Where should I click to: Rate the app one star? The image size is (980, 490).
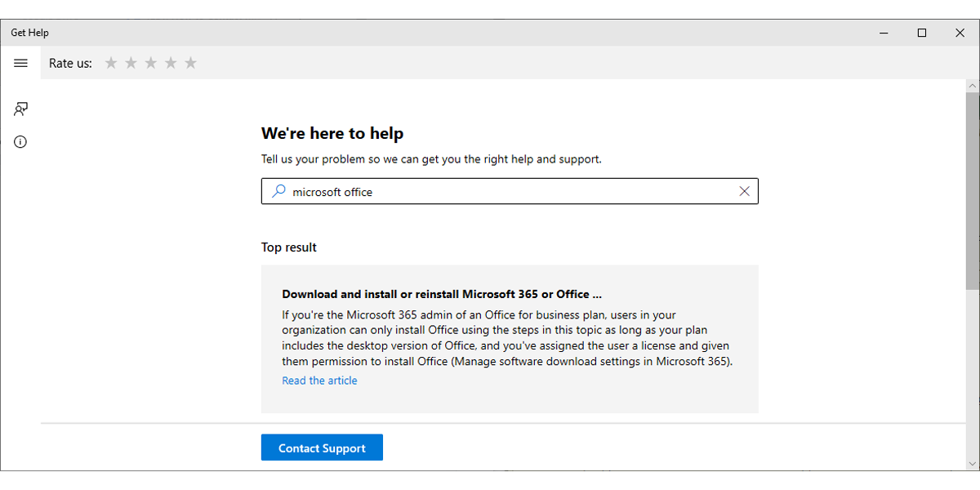pyautogui.click(x=111, y=63)
